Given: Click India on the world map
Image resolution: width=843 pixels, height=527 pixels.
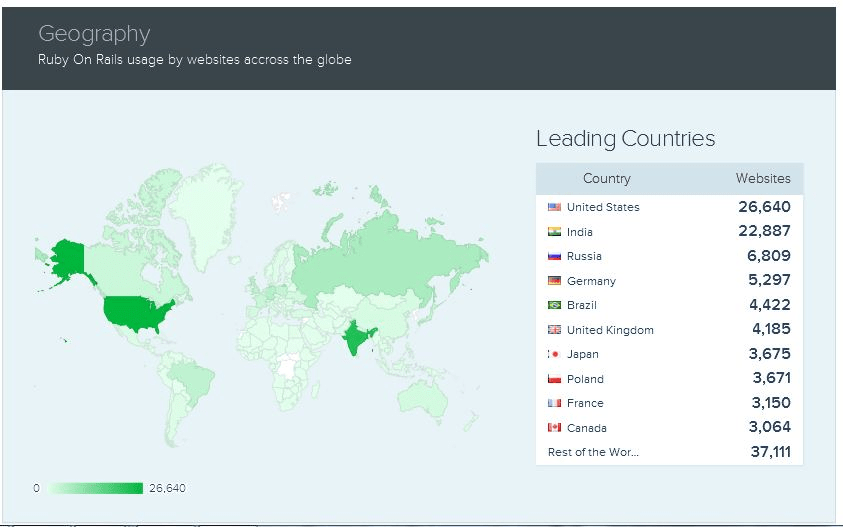Looking at the screenshot, I should (356, 336).
